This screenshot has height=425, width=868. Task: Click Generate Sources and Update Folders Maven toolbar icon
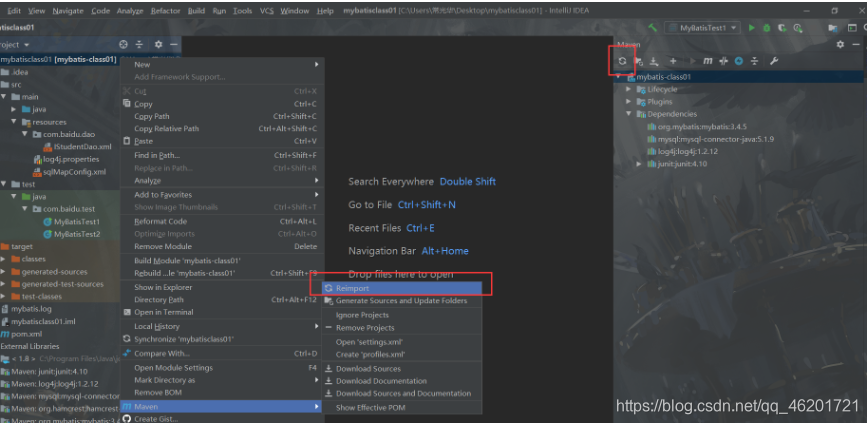pyautogui.click(x=638, y=61)
